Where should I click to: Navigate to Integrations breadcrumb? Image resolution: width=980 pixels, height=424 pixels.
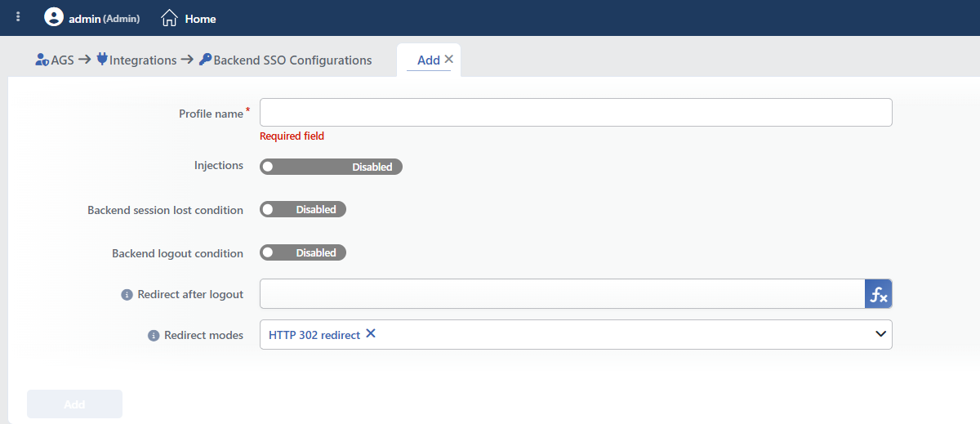143,60
